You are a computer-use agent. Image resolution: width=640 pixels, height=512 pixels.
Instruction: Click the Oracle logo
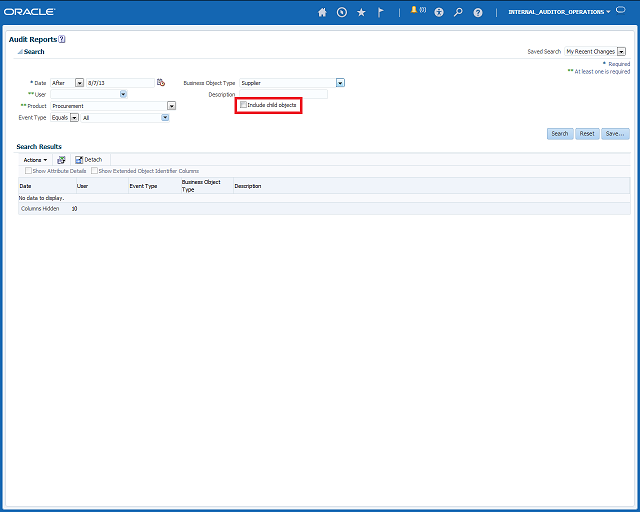tap(29, 12)
